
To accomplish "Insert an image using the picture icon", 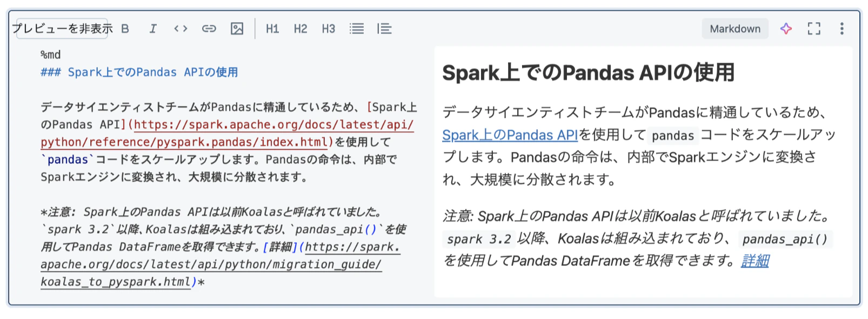I will click(x=237, y=29).
